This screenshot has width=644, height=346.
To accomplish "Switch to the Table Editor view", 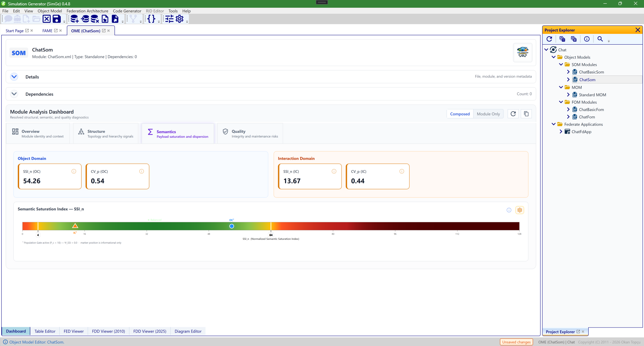I will 45,331.
